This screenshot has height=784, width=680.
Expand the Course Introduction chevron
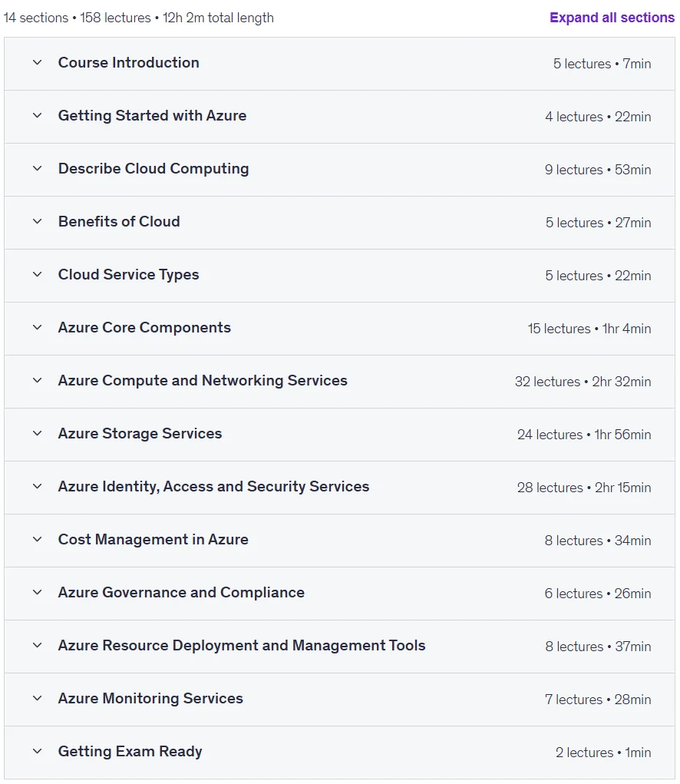(37, 62)
